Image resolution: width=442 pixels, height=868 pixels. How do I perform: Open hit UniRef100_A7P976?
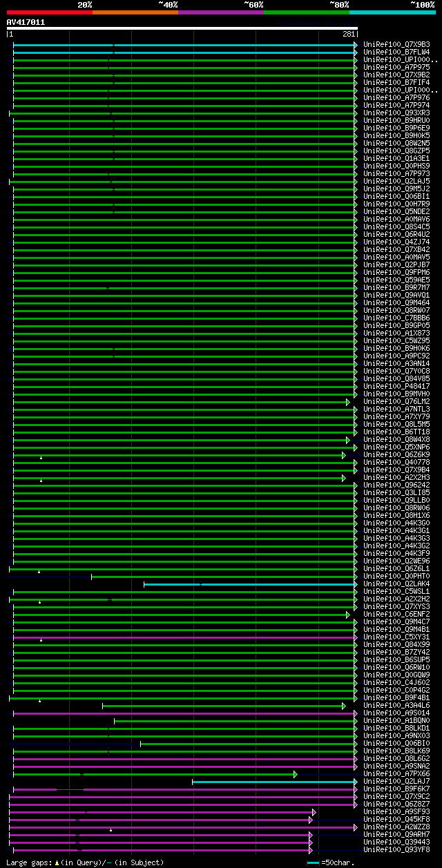pos(396,98)
